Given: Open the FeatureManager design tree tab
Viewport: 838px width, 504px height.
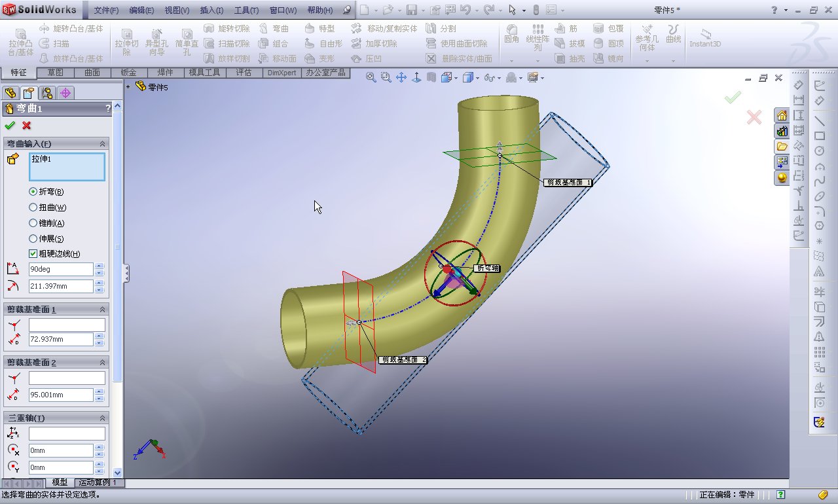Looking at the screenshot, I should 10,93.
